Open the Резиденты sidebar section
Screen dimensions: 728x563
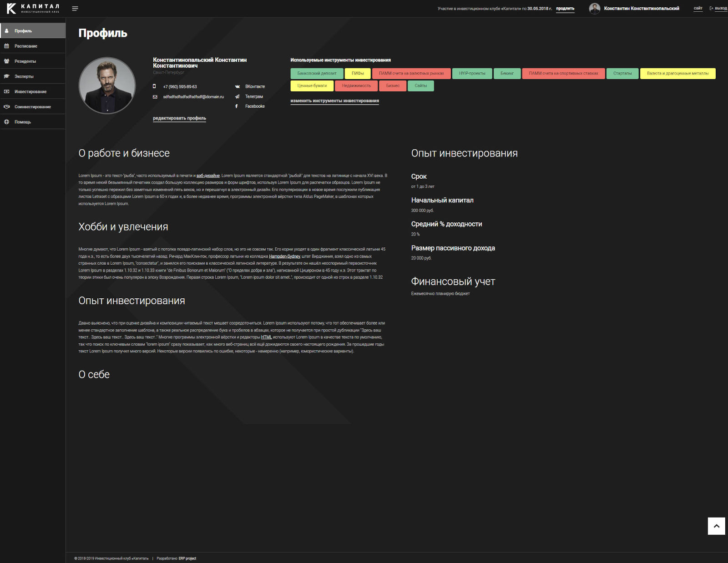(x=25, y=61)
